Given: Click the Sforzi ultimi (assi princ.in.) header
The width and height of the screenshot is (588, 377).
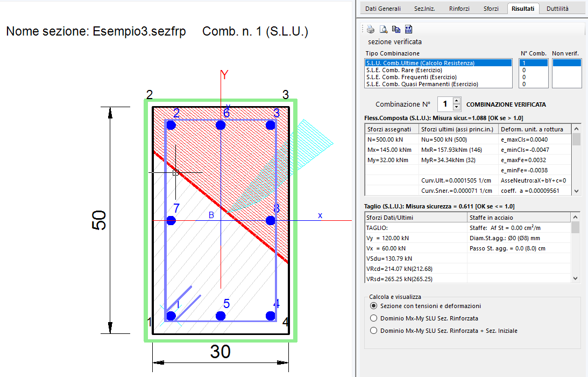Looking at the screenshot, I should tap(459, 129).
